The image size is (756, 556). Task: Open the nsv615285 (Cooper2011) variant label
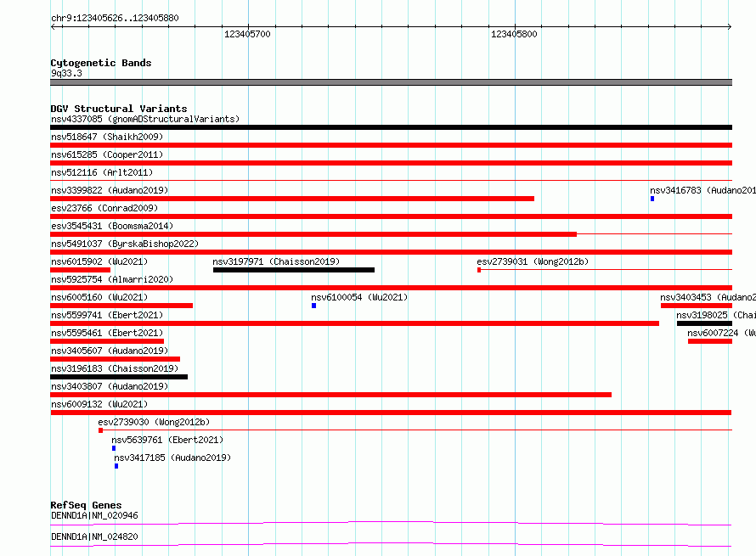point(107,154)
